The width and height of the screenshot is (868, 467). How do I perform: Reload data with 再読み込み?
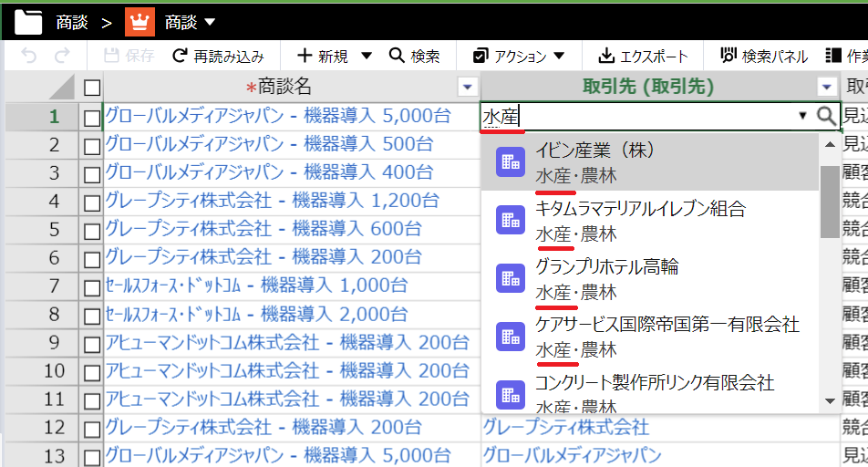[218, 56]
